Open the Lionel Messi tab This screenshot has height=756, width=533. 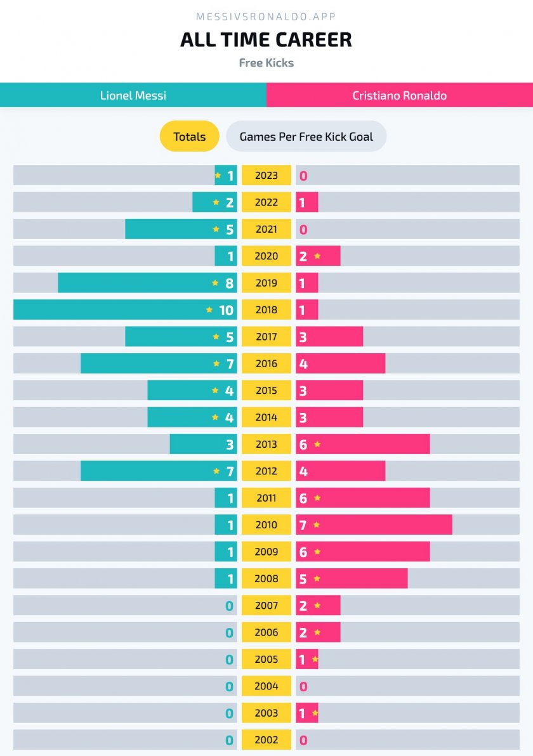[133, 96]
